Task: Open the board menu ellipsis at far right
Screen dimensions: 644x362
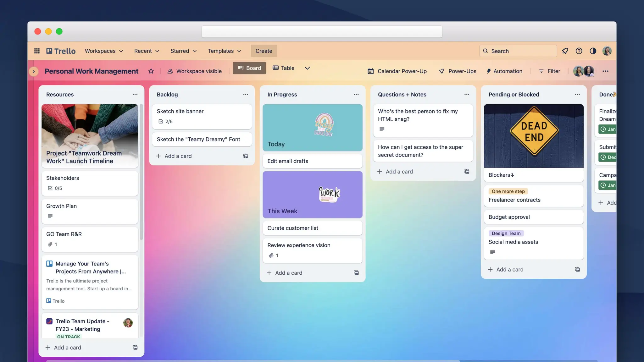Action: pyautogui.click(x=605, y=71)
